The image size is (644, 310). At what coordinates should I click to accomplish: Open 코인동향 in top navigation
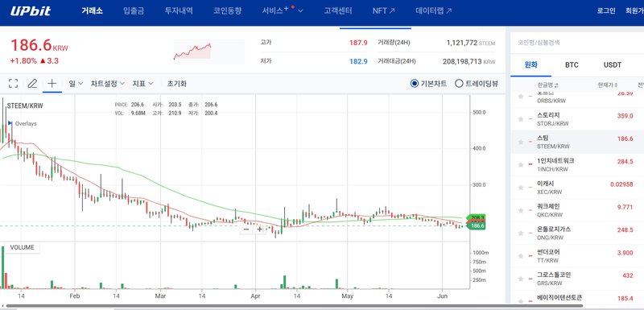tap(227, 11)
